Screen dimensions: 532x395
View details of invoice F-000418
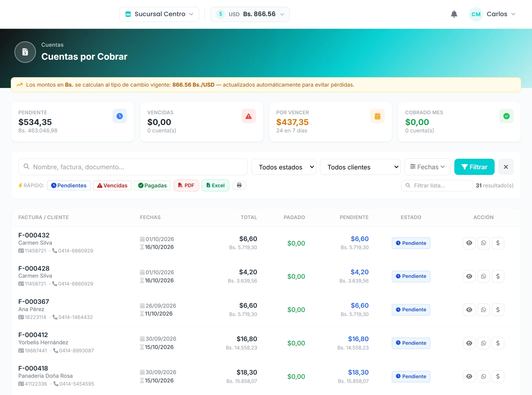469,376
